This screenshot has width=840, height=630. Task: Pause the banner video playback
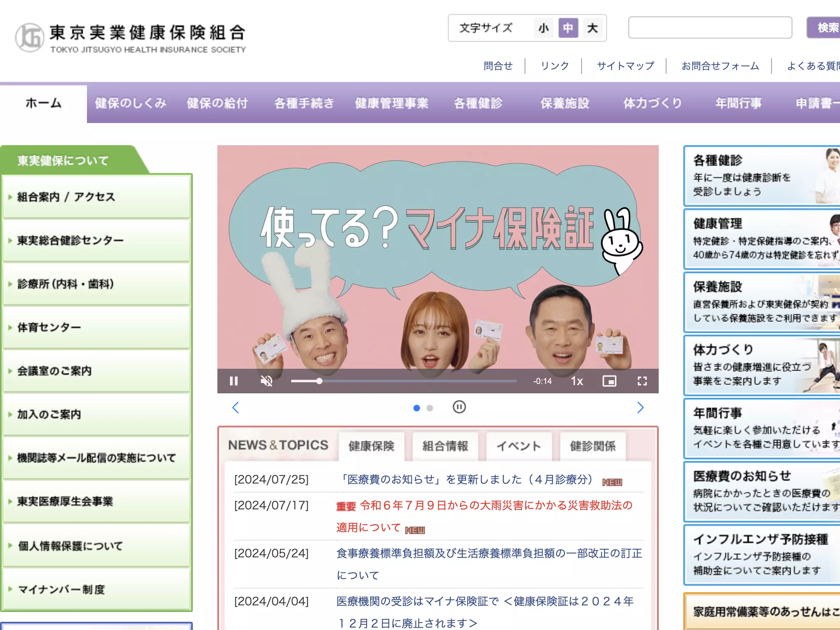(x=234, y=381)
